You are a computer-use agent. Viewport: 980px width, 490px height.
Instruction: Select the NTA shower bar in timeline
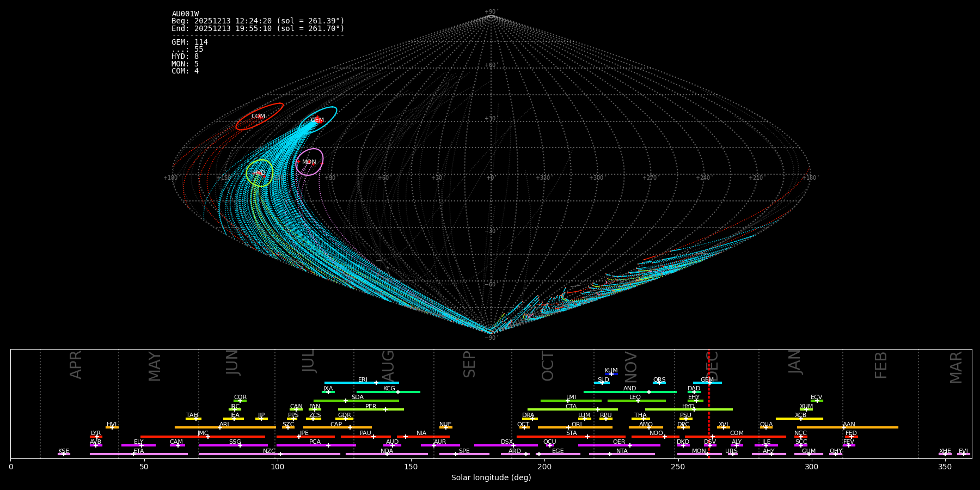(x=622, y=454)
